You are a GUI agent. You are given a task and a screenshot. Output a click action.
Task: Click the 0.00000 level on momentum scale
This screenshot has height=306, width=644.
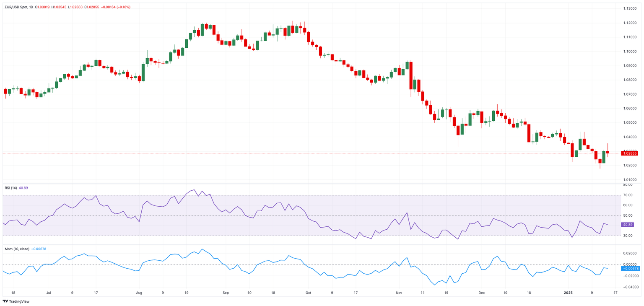pos(630,265)
